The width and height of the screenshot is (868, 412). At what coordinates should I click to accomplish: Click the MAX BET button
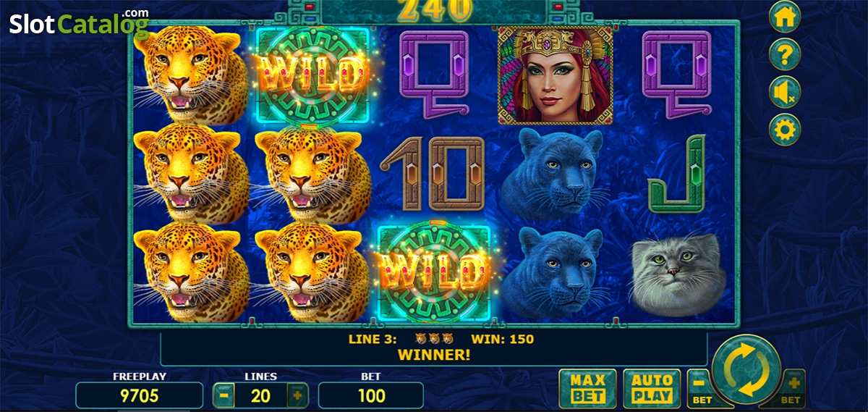pyautogui.click(x=587, y=388)
